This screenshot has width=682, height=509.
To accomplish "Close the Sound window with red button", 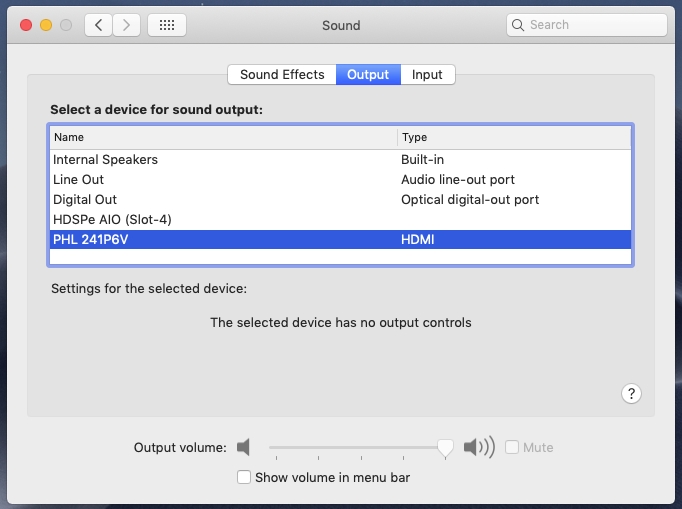I will tap(26, 25).
